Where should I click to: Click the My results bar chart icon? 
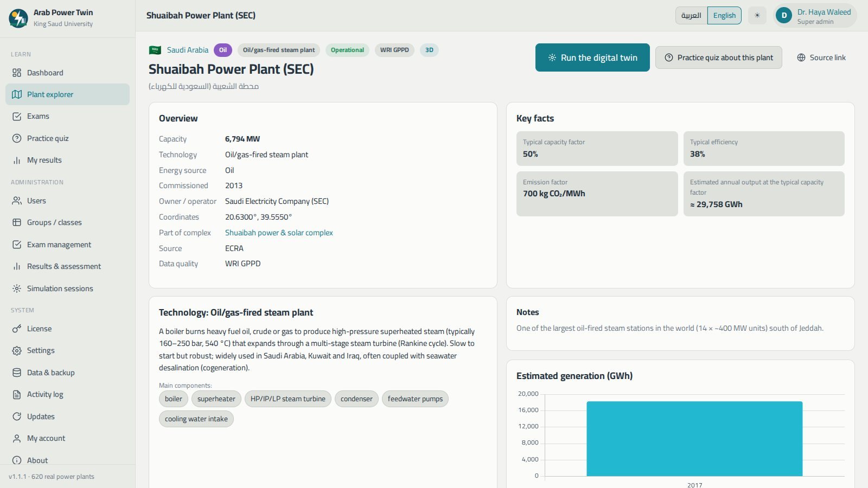(17, 160)
